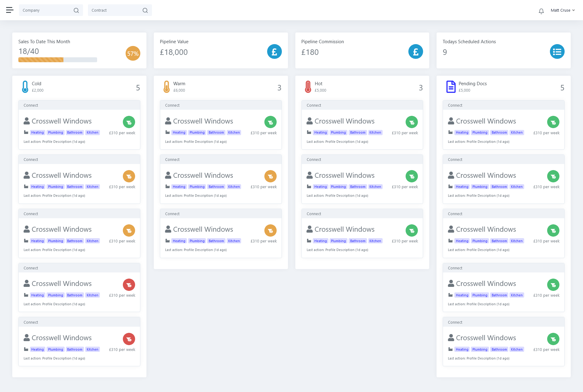
Task: Open first Crosswell Windows card in Cold
Action: (x=62, y=121)
